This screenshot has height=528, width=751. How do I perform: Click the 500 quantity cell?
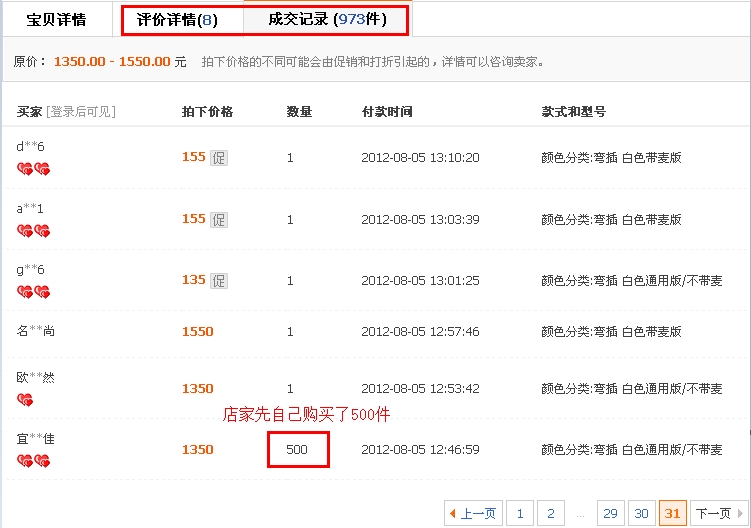pyautogui.click(x=297, y=450)
